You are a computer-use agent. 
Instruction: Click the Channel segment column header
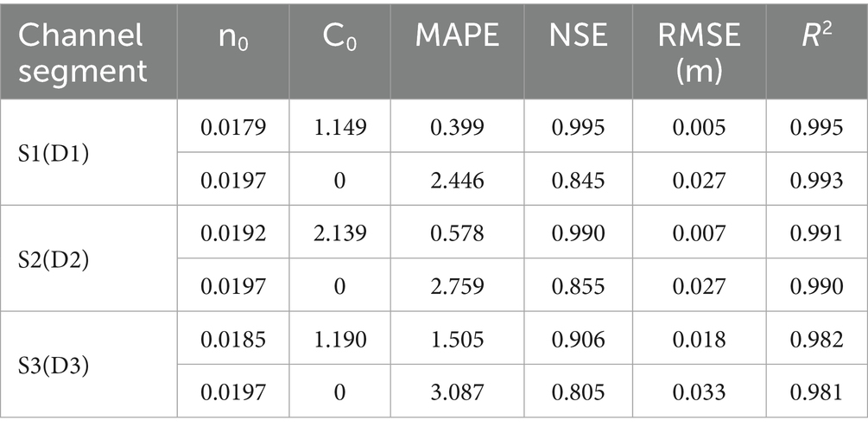(83, 54)
